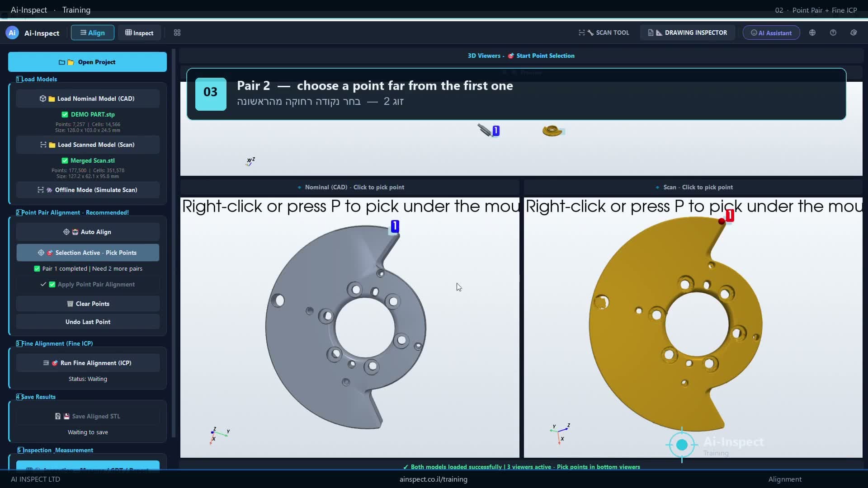Click Clear Points button
This screenshot has height=488, width=868.
point(88,304)
